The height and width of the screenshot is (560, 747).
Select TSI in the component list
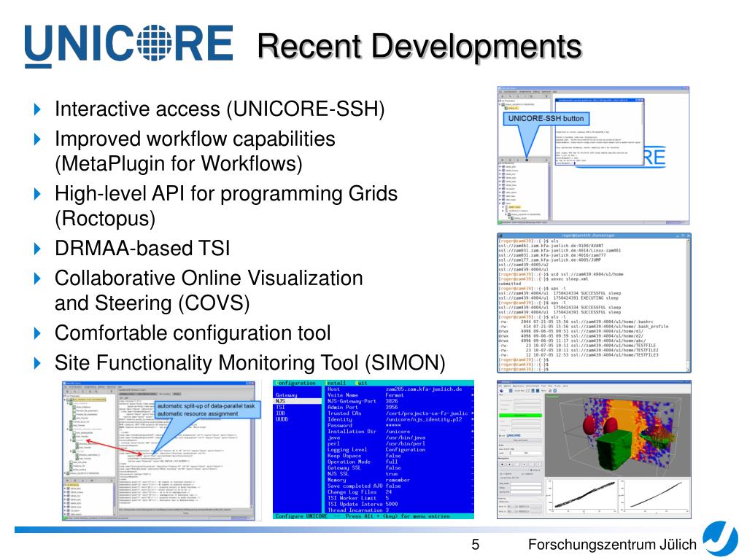click(280, 407)
